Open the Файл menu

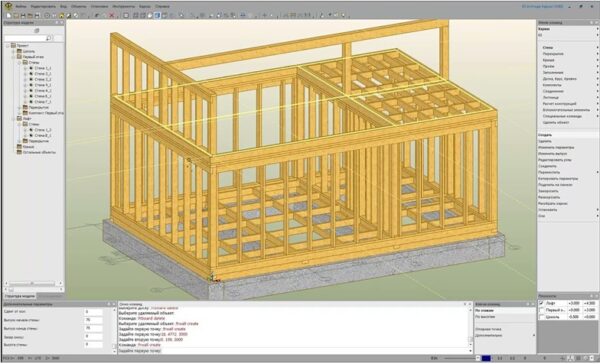21,7
